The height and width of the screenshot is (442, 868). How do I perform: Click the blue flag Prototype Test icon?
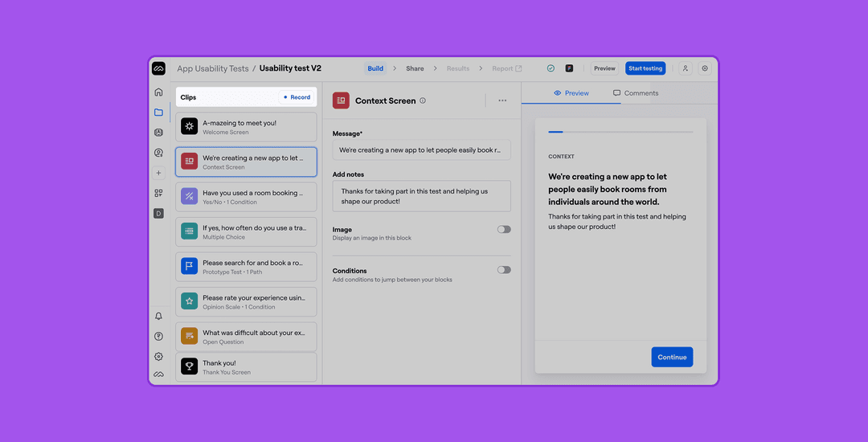point(190,266)
